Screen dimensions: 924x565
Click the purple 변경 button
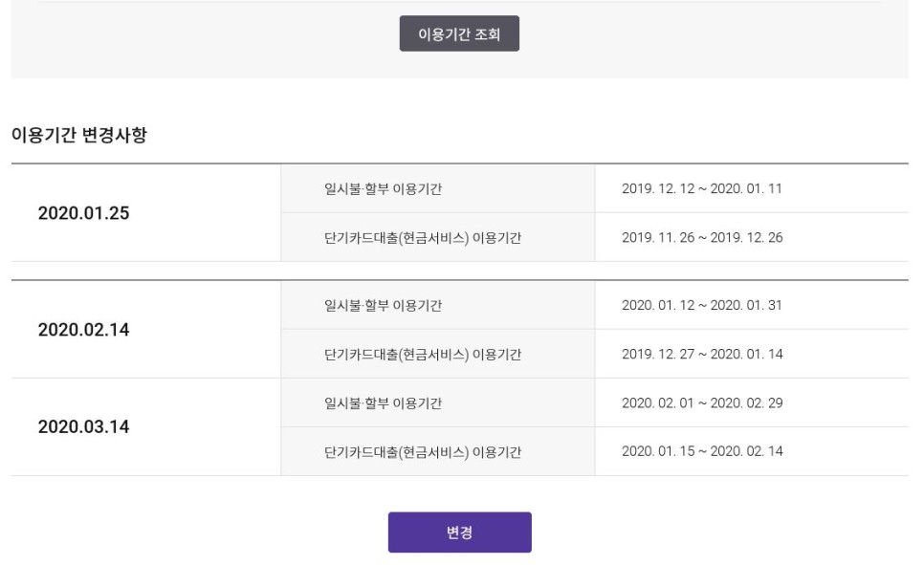460,532
